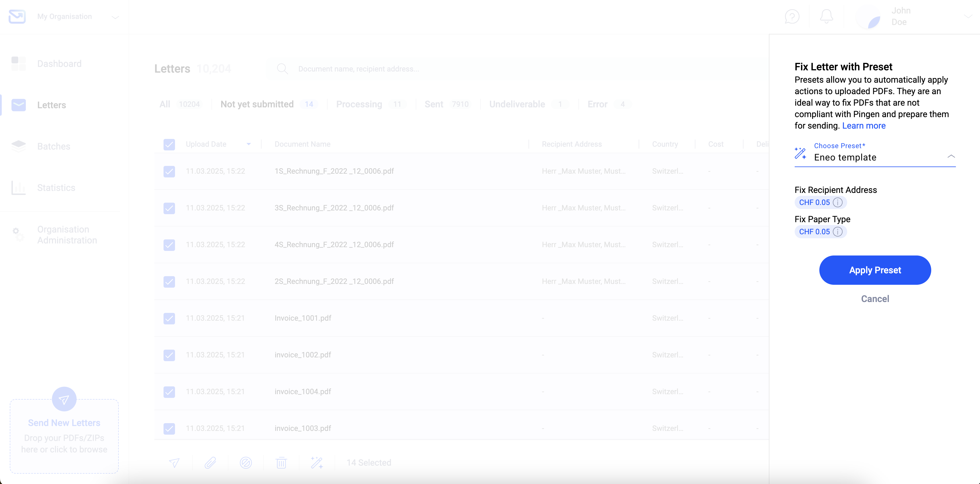980x484 pixels.
Task: Switch to the Undeliverable tab
Action: [529, 104]
